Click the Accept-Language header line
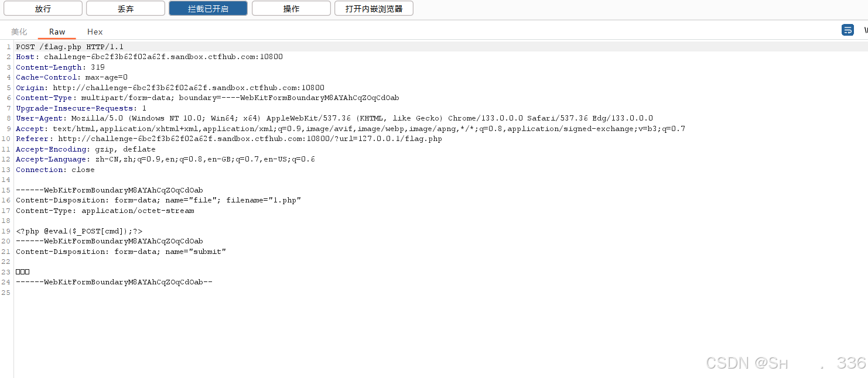 (x=165, y=159)
